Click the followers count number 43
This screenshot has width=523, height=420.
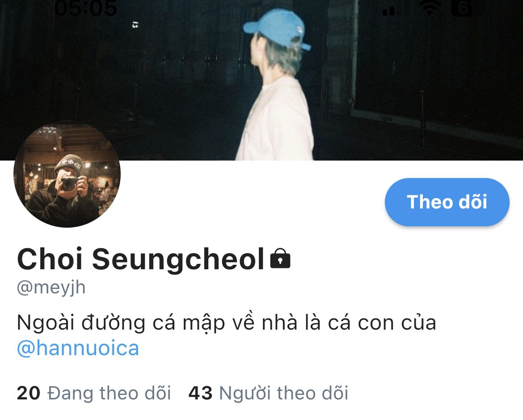200,393
